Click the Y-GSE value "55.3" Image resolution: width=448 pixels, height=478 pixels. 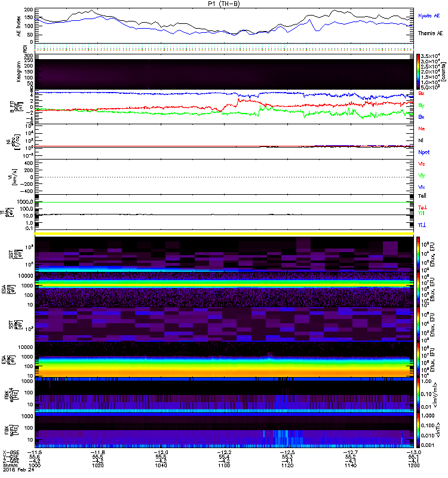point(287,456)
